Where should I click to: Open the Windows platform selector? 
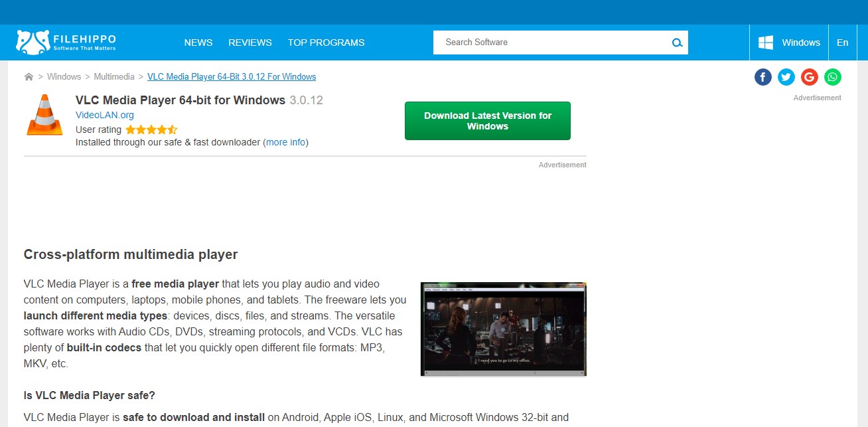point(790,43)
